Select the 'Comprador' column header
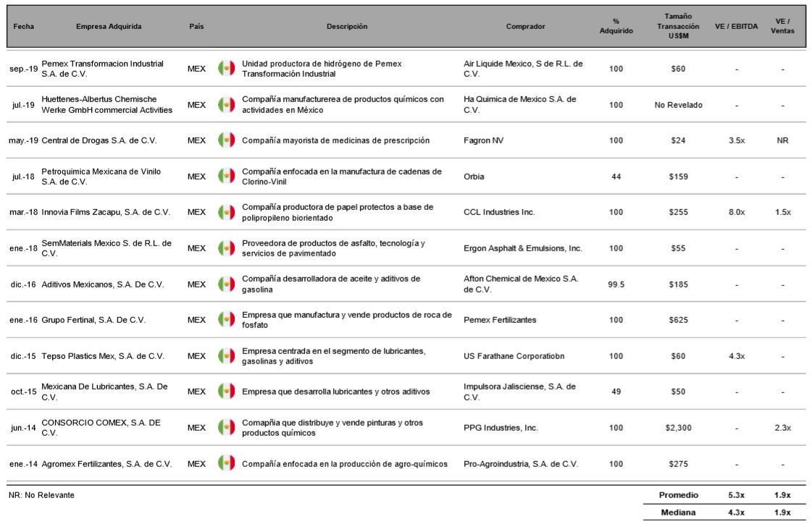This screenshot has height=527, width=812. [526, 26]
